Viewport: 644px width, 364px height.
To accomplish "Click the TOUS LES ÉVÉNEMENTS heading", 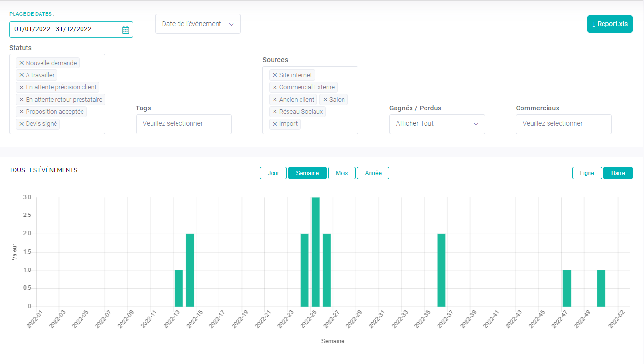I will click(x=43, y=170).
